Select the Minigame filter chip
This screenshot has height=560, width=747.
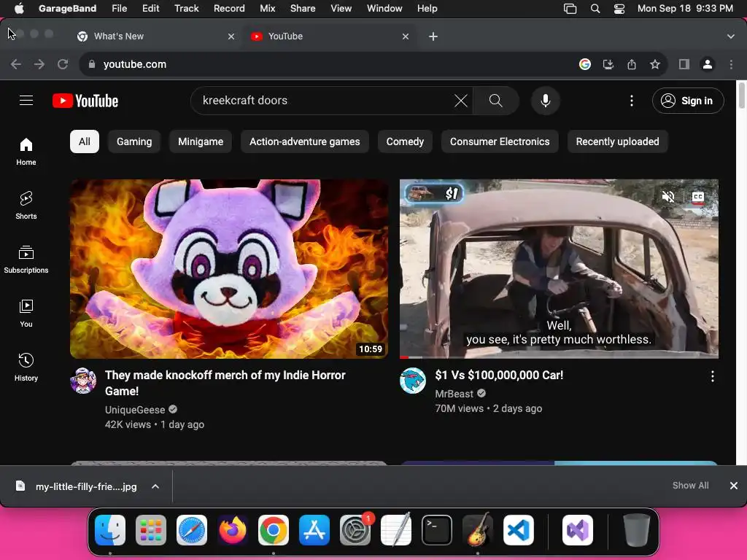201,141
